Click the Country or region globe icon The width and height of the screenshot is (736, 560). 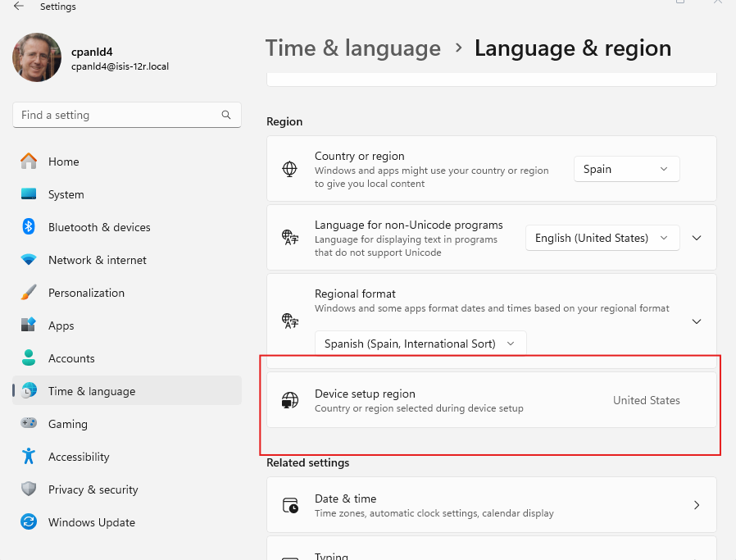pos(289,169)
